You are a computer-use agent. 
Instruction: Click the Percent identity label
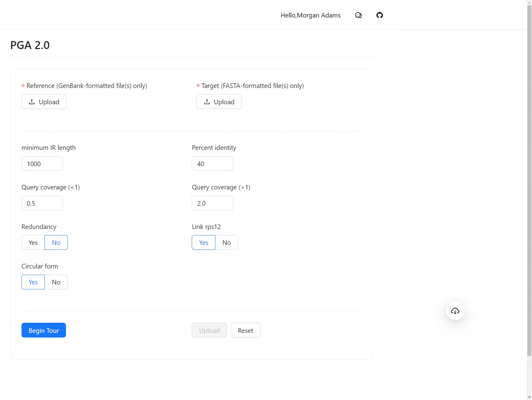coord(214,147)
